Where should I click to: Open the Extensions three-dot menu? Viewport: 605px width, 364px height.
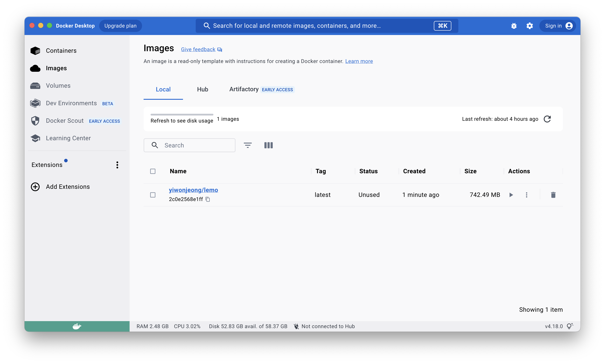tap(117, 165)
